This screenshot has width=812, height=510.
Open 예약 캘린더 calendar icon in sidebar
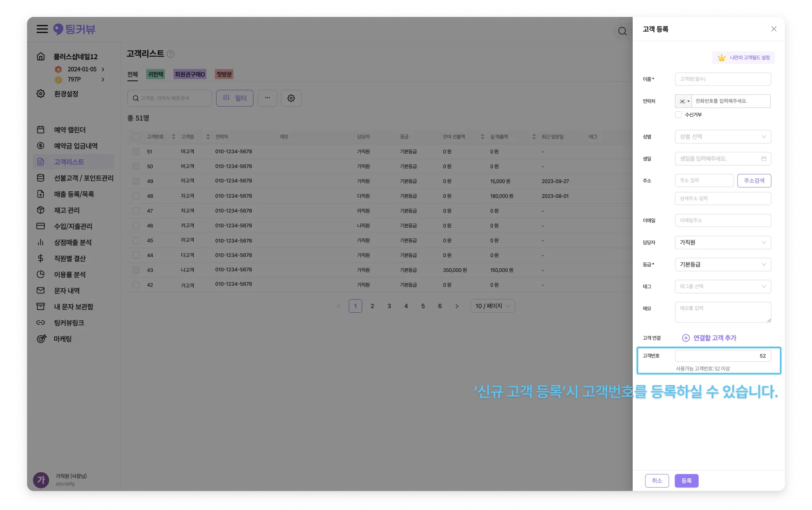pyautogui.click(x=41, y=130)
